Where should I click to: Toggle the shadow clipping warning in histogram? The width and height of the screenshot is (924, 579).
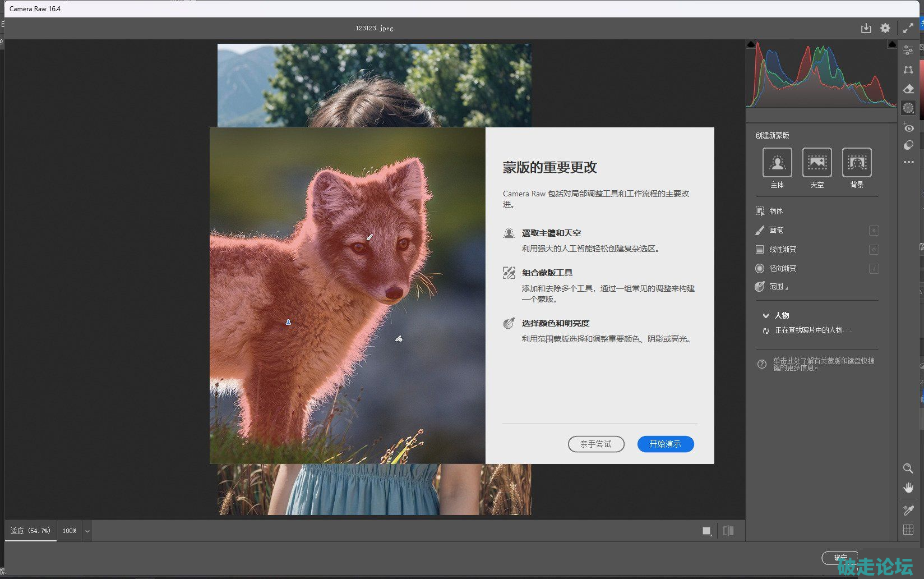(x=751, y=44)
